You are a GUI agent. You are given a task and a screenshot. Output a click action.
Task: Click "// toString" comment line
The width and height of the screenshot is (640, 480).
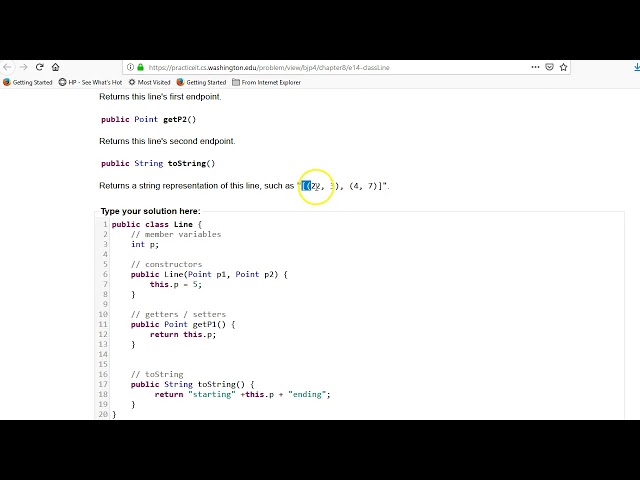click(x=157, y=374)
